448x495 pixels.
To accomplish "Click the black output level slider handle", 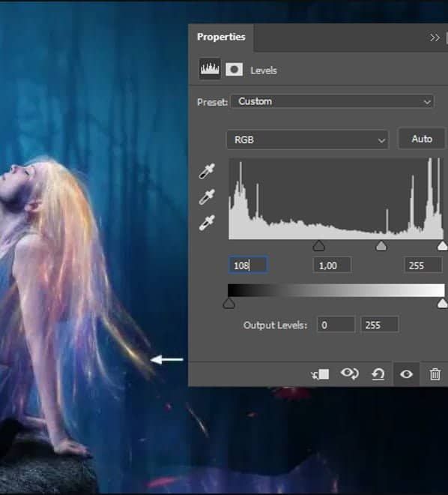I will (228, 304).
